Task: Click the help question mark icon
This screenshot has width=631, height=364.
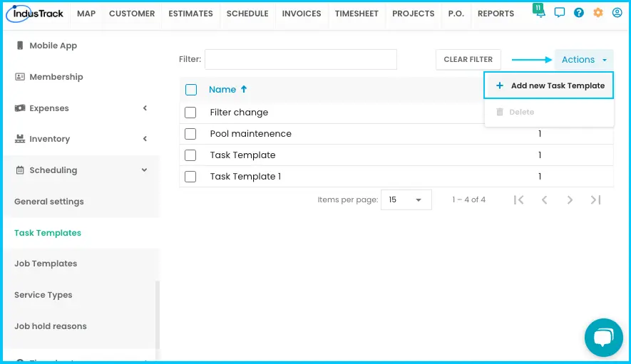Action: point(579,13)
